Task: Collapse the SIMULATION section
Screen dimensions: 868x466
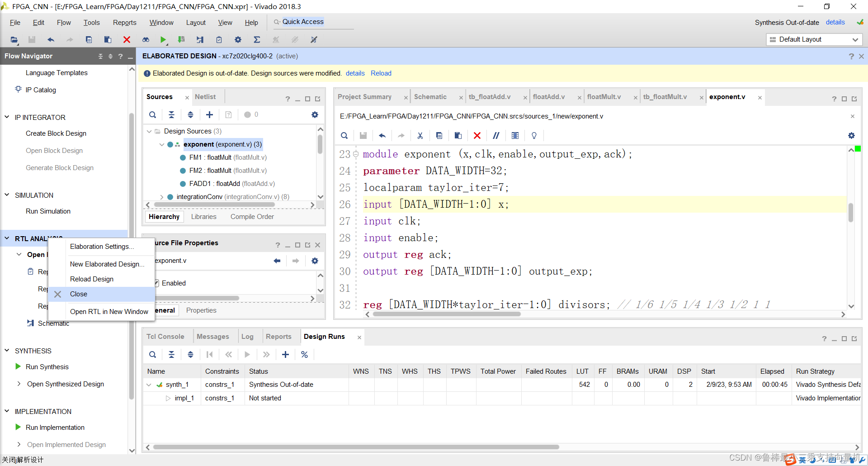Action: coord(7,195)
